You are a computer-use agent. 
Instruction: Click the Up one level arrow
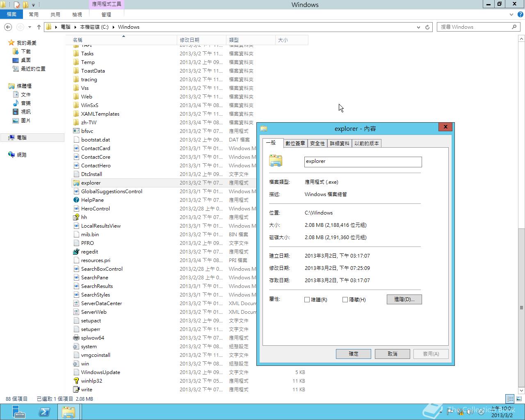pyautogui.click(x=39, y=27)
